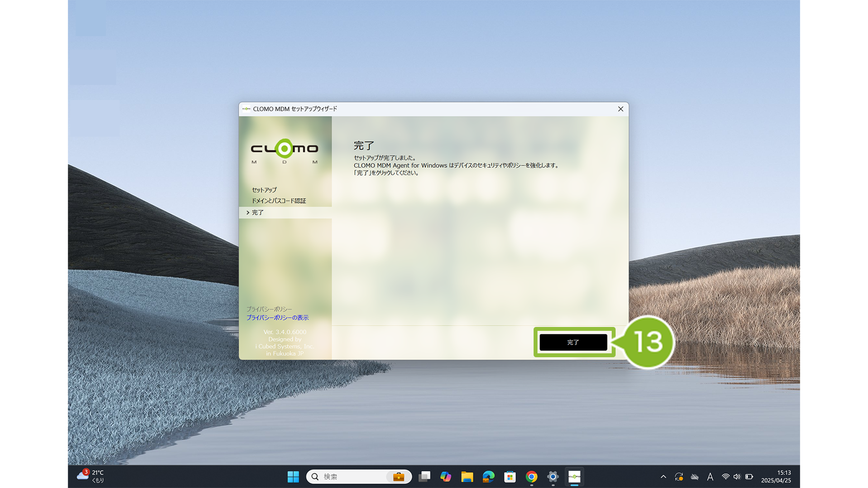Viewport: 868px width, 488px height.
Task: Click the CLOMO icon in the title bar
Action: [247, 109]
